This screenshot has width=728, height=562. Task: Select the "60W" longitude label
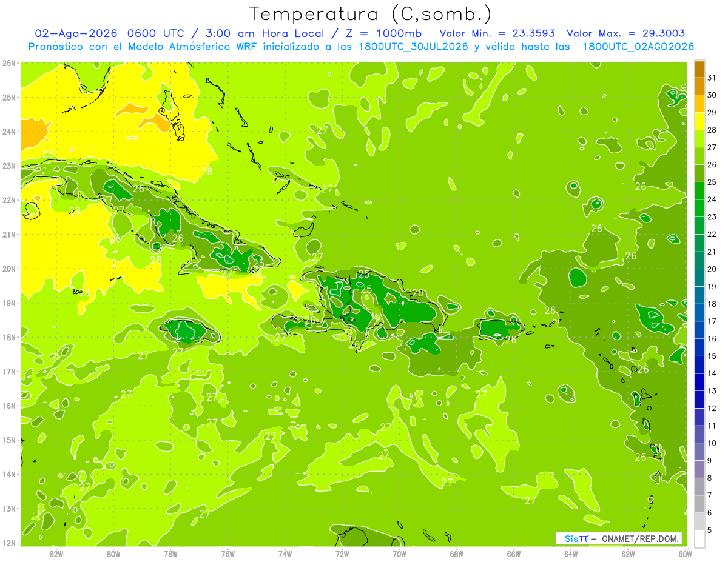[686, 554]
